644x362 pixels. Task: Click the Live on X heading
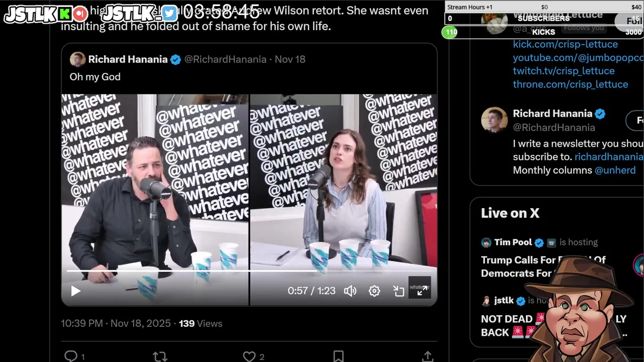coord(510,213)
